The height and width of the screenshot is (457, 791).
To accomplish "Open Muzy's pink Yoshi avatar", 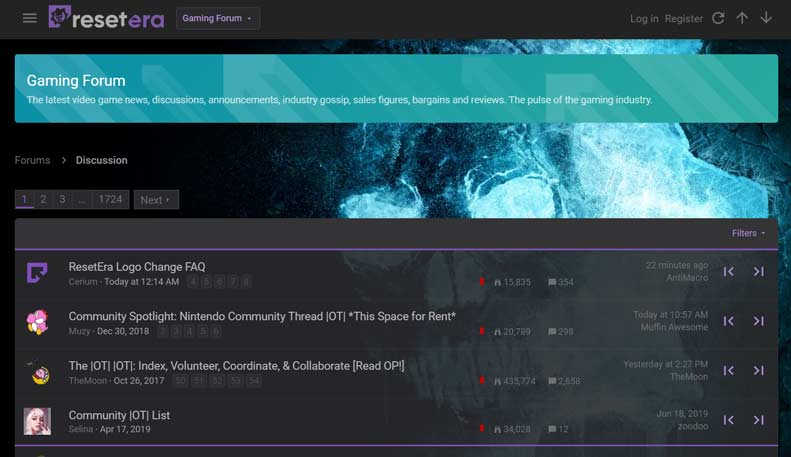I will pos(37,322).
